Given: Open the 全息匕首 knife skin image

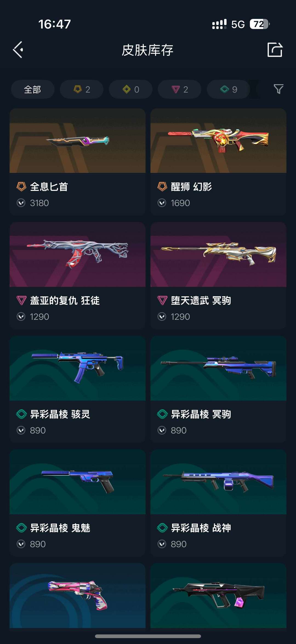Looking at the screenshot, I should pos(78,141).
